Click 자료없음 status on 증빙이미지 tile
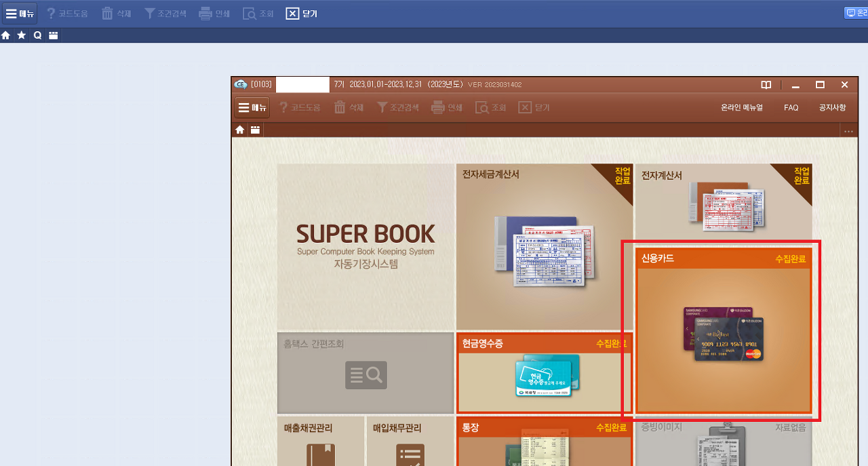 pos(791,427)
